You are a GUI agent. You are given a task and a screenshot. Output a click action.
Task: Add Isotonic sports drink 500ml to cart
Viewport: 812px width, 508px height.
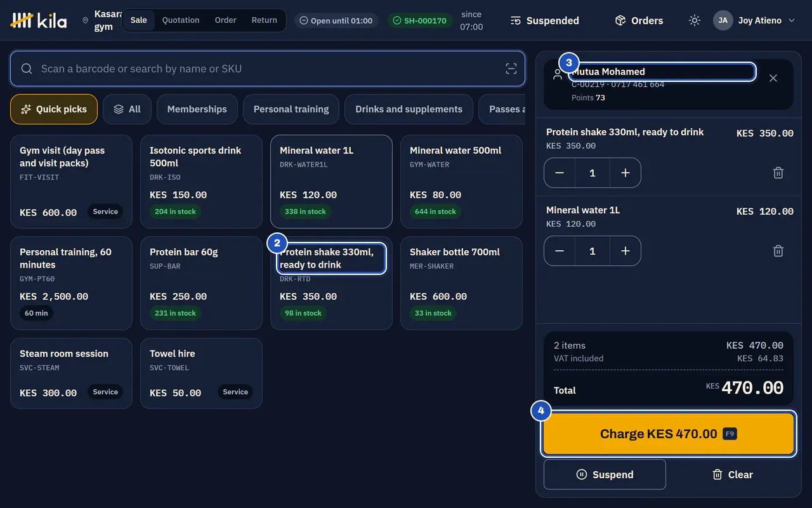[201, 182]
